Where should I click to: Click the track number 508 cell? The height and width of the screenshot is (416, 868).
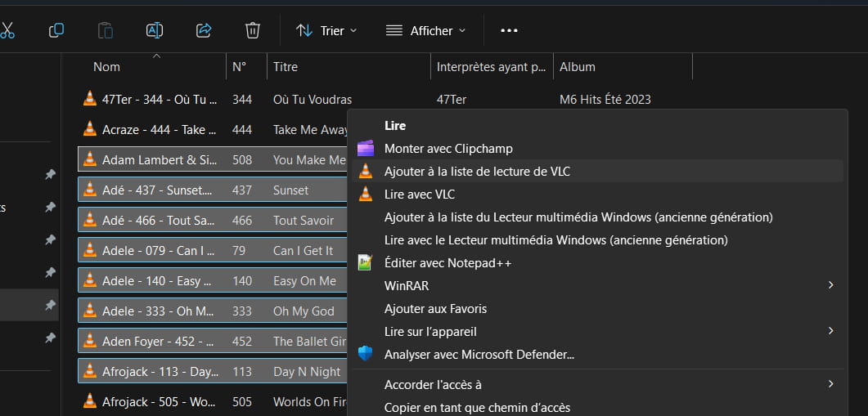coord(242,160)
